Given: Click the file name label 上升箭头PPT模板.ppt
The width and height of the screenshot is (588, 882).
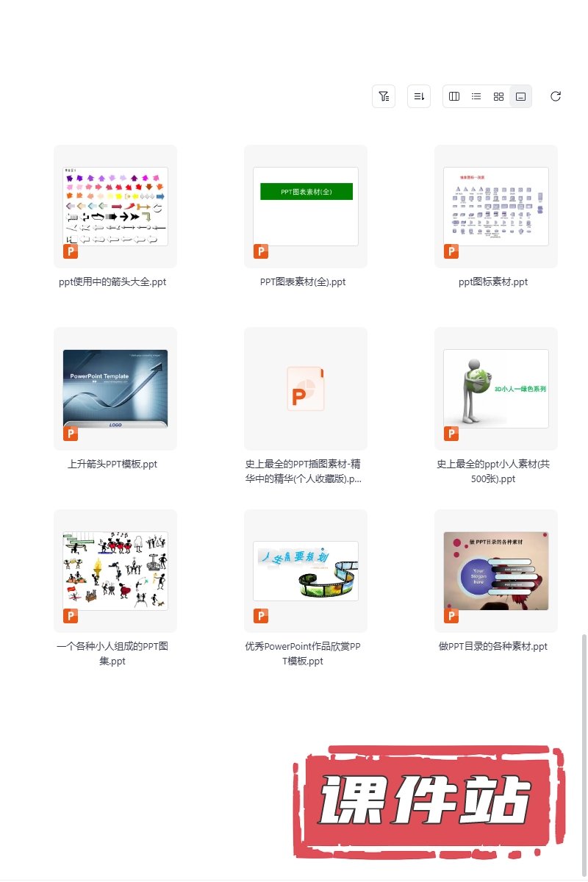Looking at the screenshot, I should coord(112,464).
